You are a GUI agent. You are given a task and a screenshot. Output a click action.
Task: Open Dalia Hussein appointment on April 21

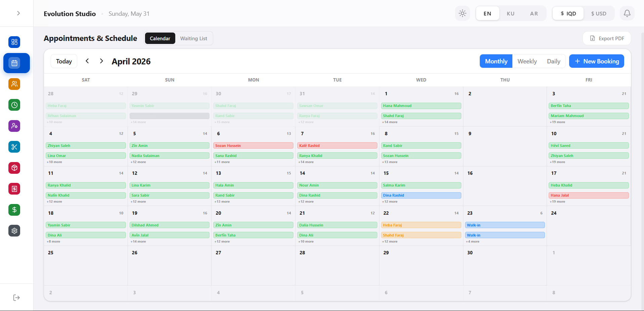point(337,225)
